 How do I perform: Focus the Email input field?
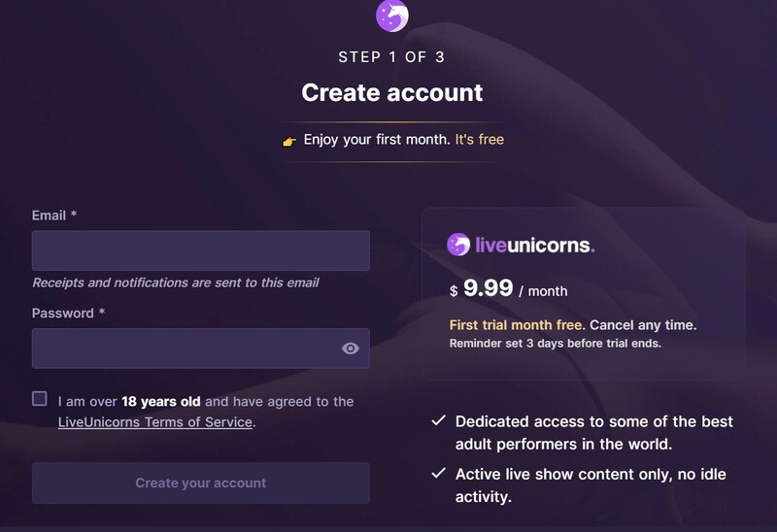coord(201,250)
